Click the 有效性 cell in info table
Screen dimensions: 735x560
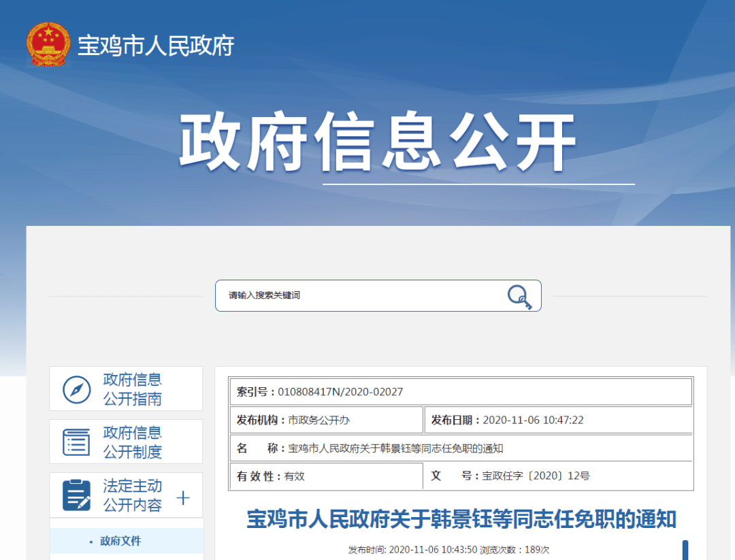click(294, 476)
